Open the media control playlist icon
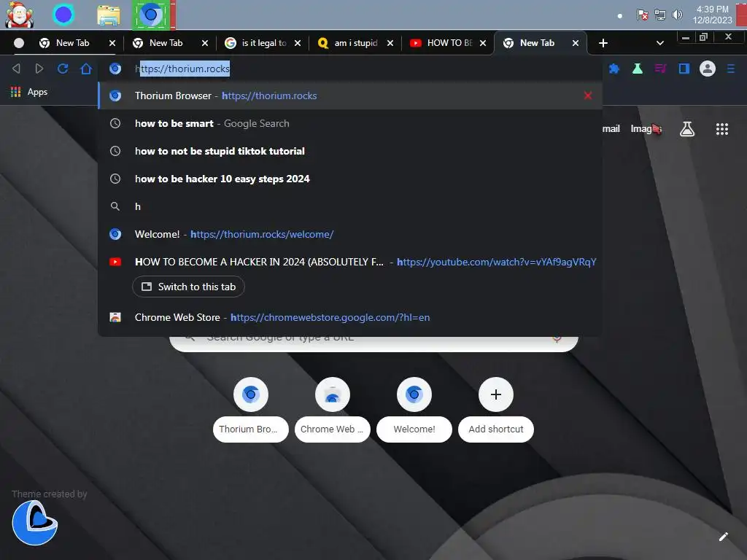Viewport: 747px width, 560px height. point(660,69)
